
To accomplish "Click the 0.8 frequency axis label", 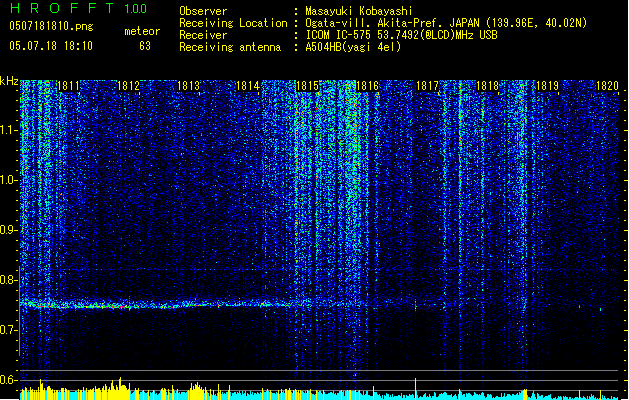I will pos(9,280).
